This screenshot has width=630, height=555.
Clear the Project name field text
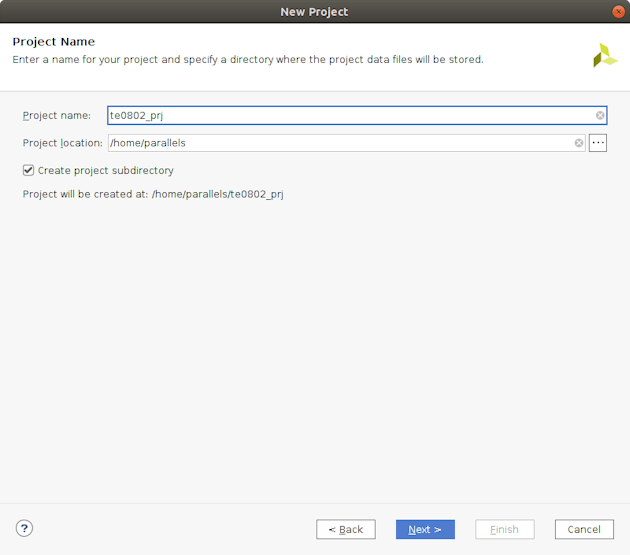coord(600,115)
